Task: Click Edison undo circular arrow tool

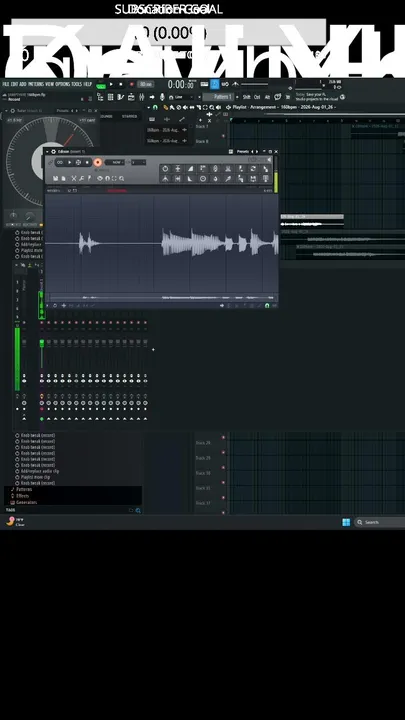Action: (x=165, y=169)
